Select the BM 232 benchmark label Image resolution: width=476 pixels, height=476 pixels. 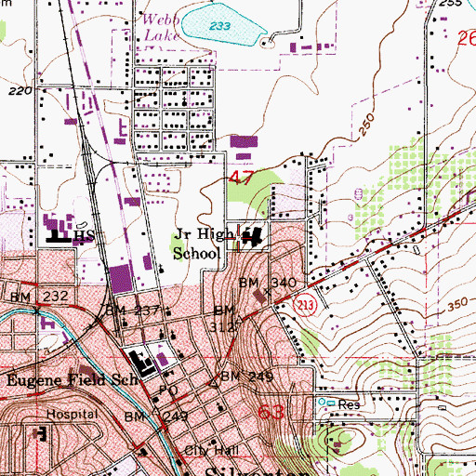(39, 297)
